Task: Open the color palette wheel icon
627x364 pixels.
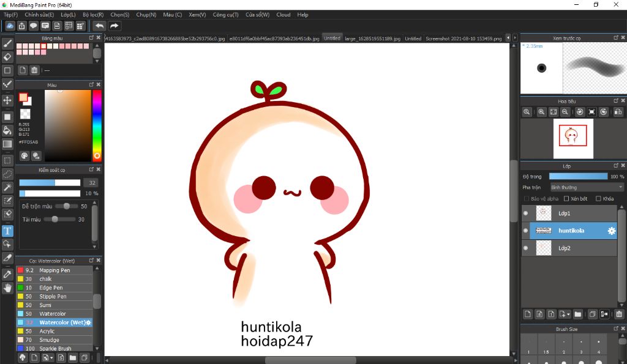Action: pyautogui.click(x=24, y=156)
